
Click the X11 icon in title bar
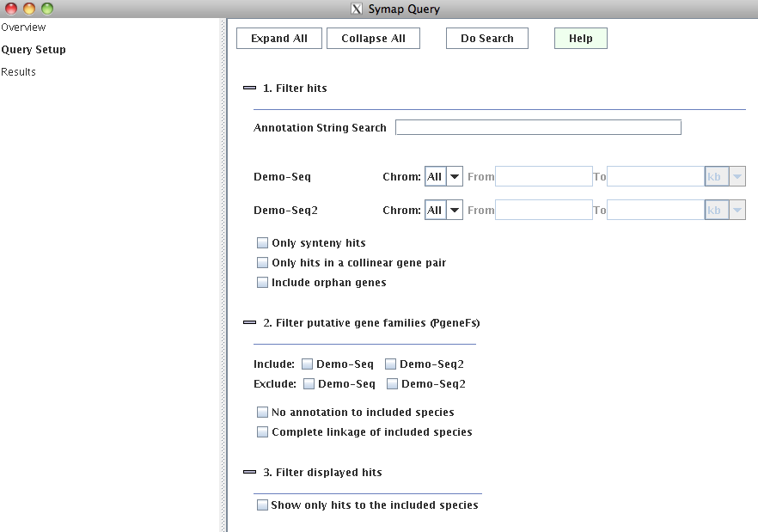tap(357, 9)
